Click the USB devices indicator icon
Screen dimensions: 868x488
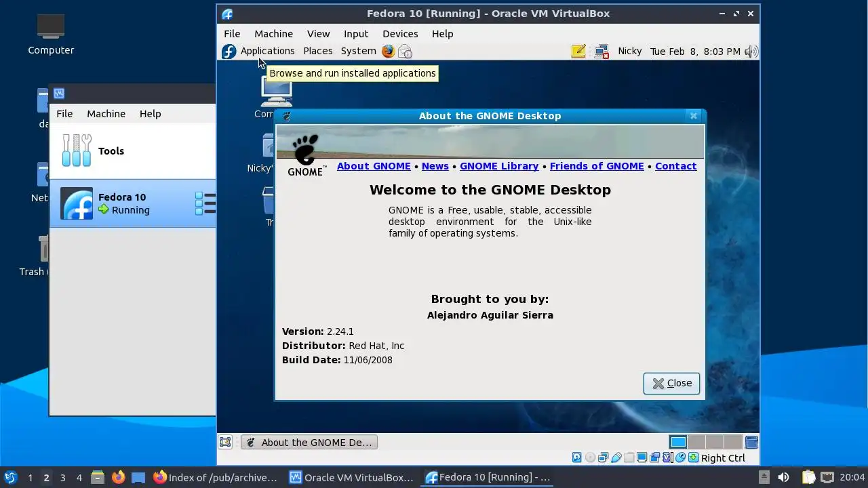point(616,457)
